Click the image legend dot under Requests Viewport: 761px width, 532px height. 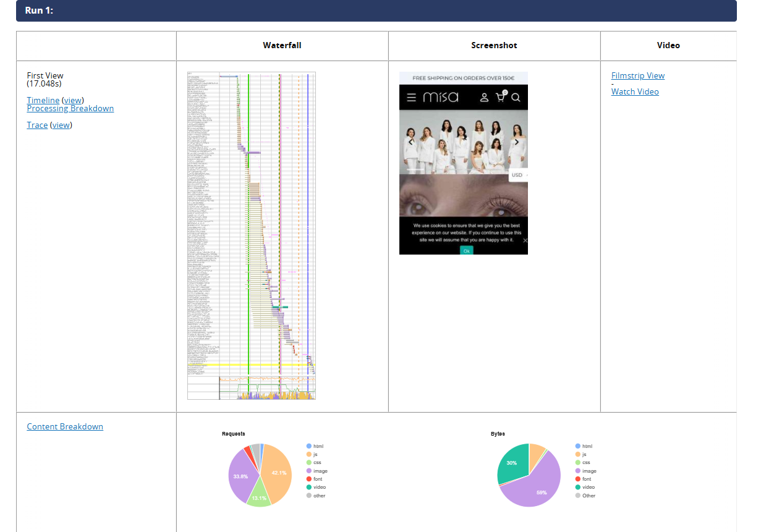[309, 471]
